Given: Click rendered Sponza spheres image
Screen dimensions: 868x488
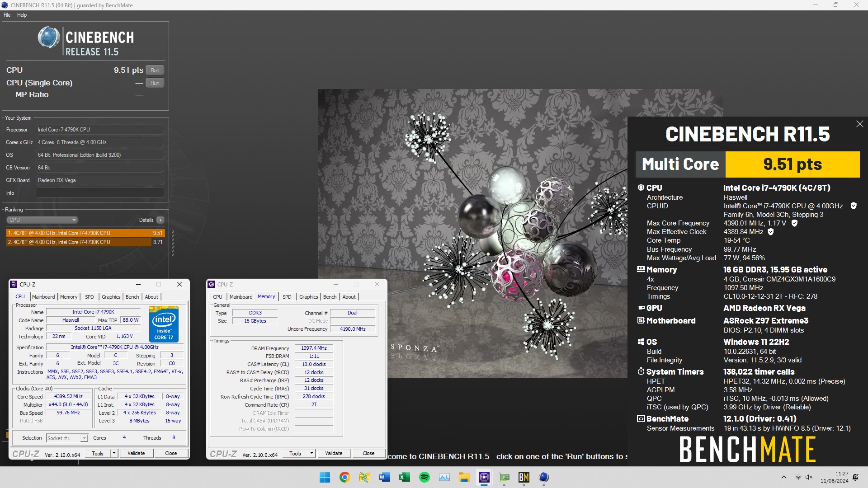Looking at the screenshot, I should (473, 233).
